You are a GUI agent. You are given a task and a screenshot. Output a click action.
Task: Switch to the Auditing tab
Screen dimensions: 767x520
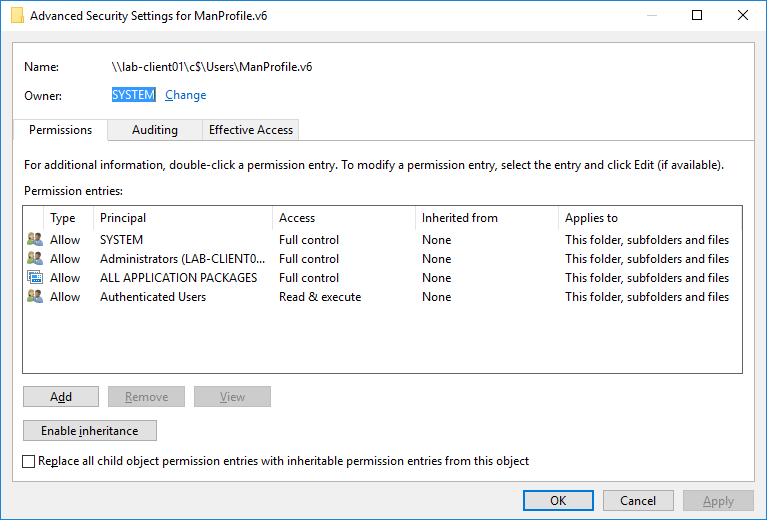pyautogui.click(x=155, y=130)
